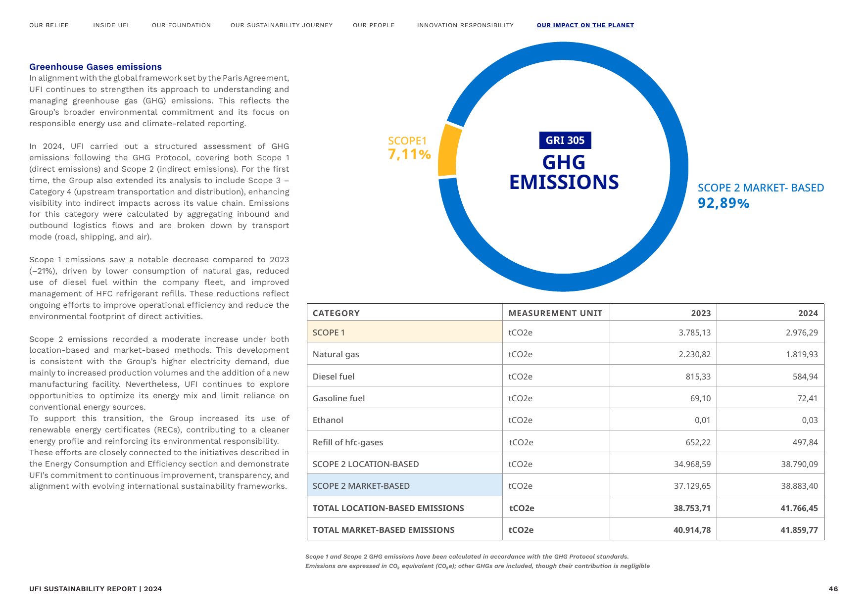Click the Scope 1 2023 value 3.785,13
This screenshot has height=614, width=868.
pos(694,332)
